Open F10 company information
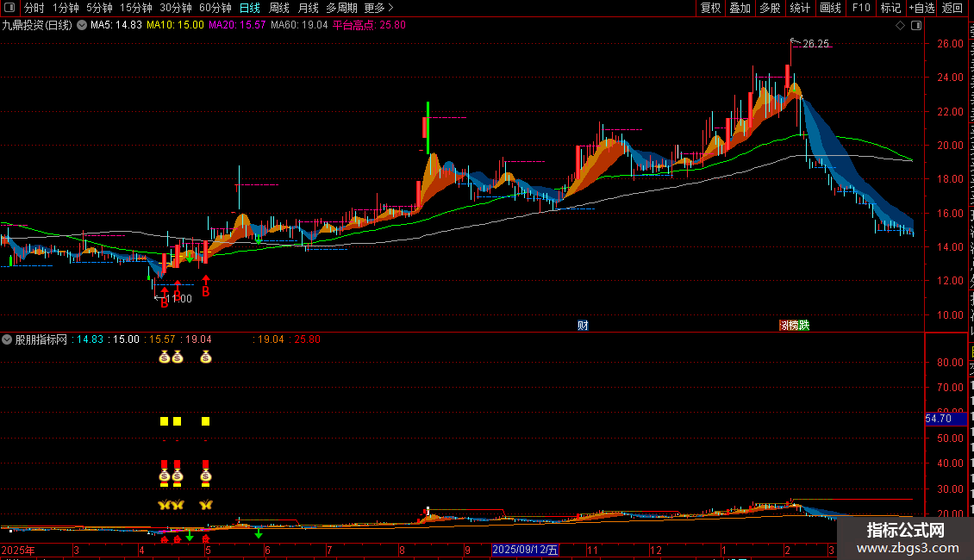 tap(861, 8)
